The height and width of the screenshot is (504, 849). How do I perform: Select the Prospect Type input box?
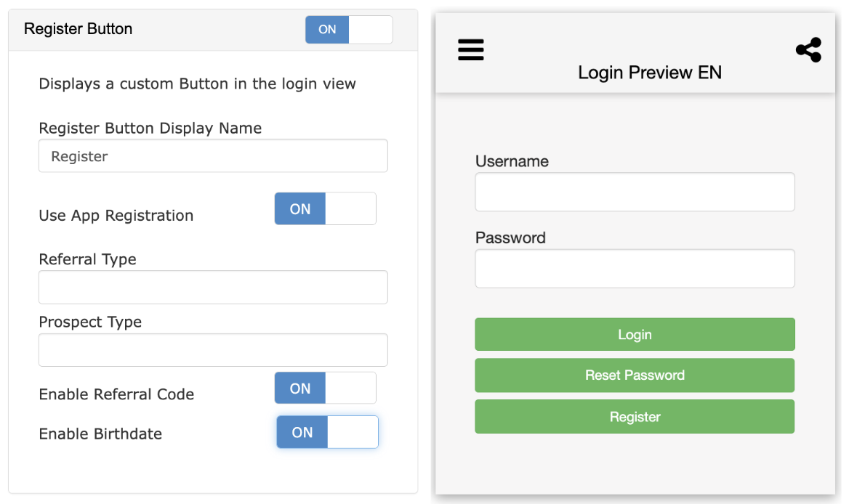(213, 350)
